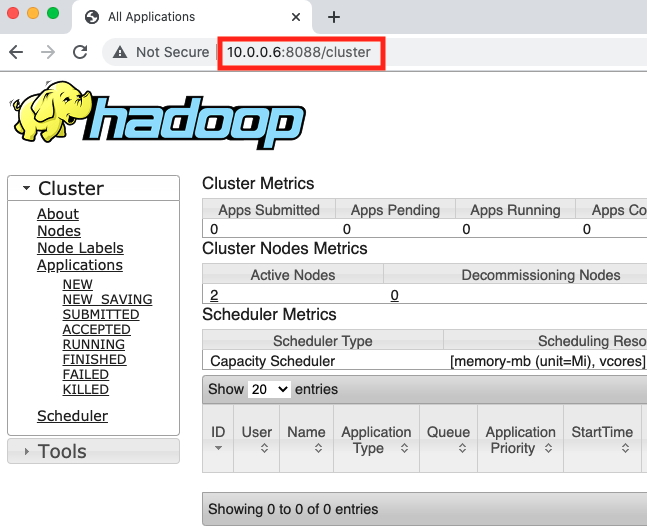Open the Show entries dropdown
This screenshot has width=647, height=532.
[x=269, y=389]
